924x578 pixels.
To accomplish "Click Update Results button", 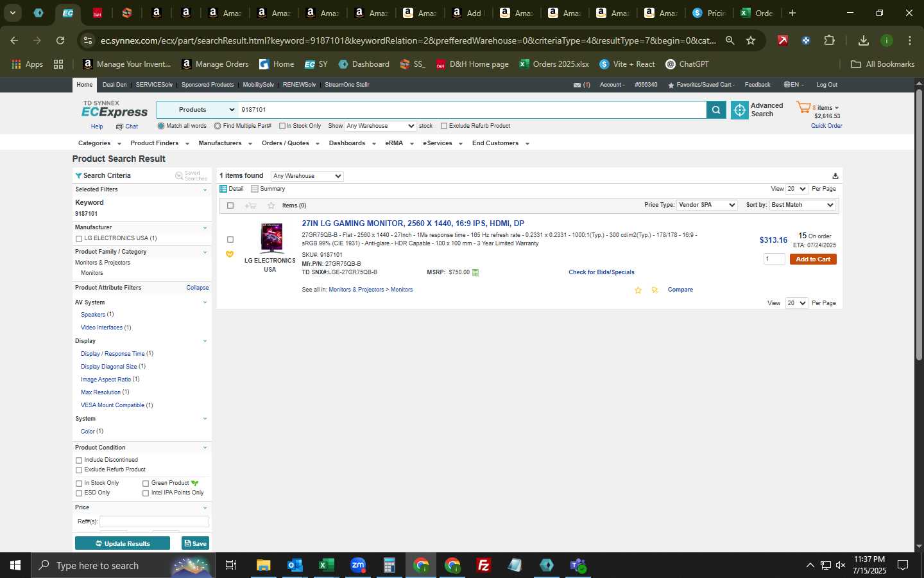I will 123,543.
